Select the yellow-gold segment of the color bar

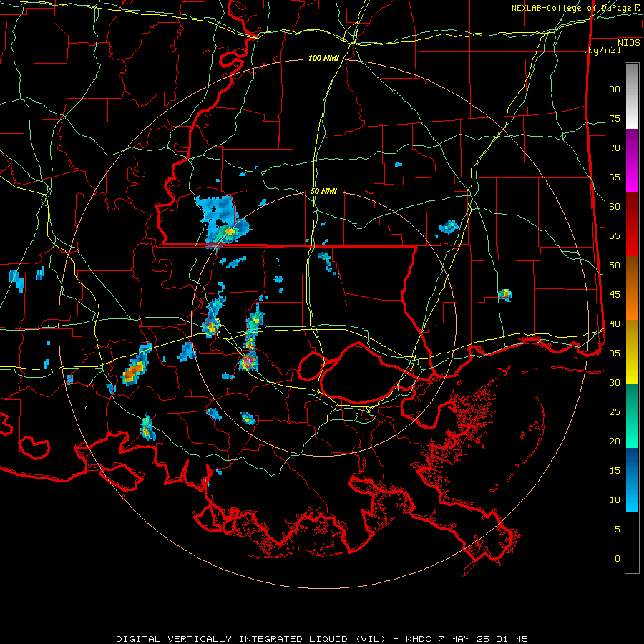coord(632,352)
